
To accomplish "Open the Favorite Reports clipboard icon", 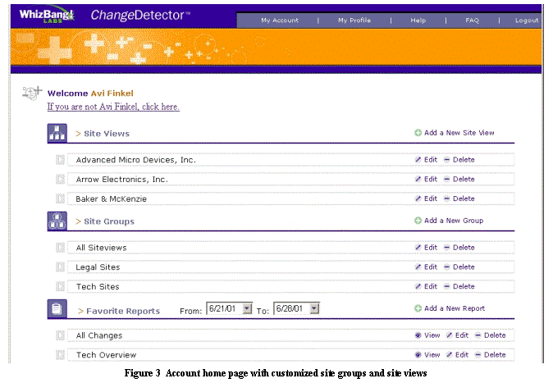I will (57, 309).
